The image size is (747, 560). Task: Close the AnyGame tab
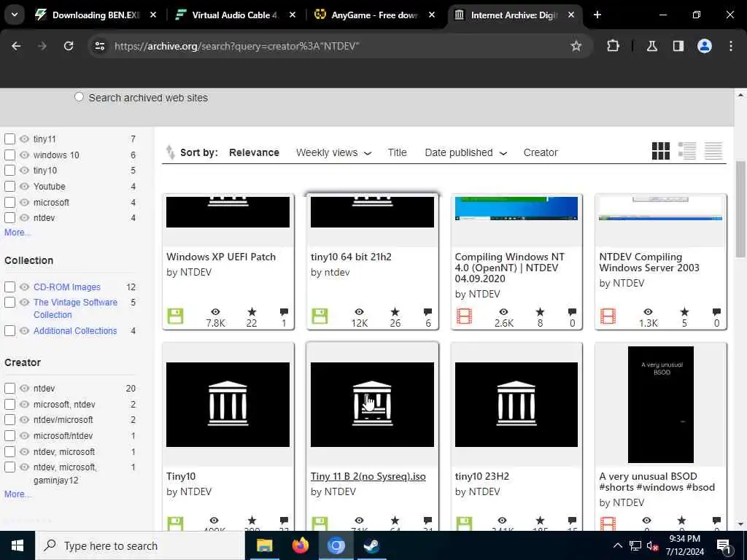click(432, 15)
